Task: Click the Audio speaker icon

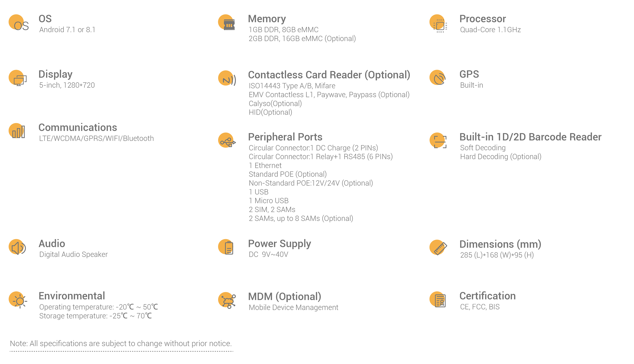Action: 17,247
